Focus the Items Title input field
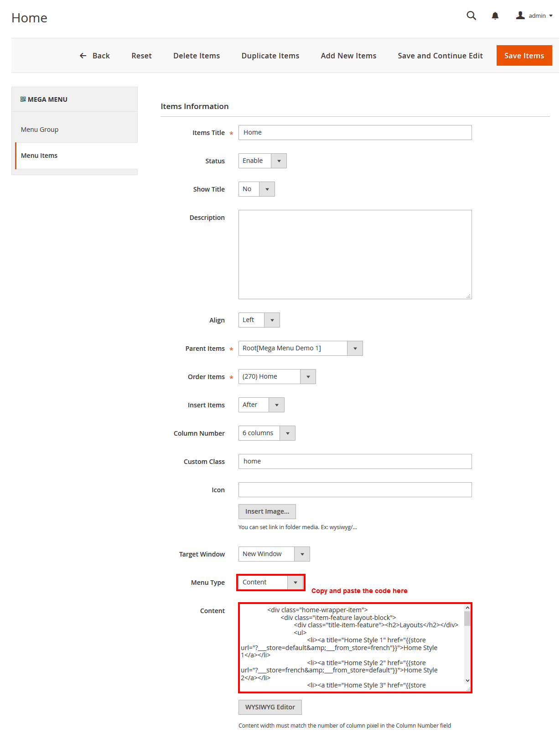Image resolution: width=560 pixels, height=734 pixels. click(x=355, y=132)
